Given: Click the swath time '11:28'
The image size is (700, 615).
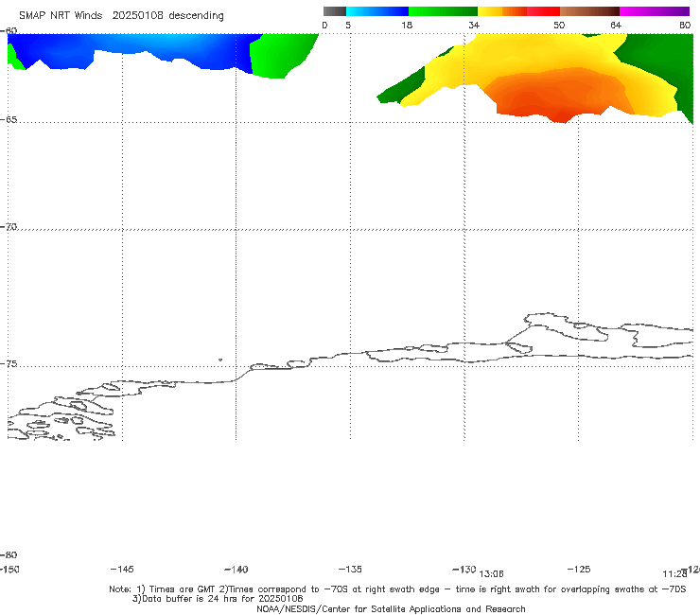Looking at the screenshot, I should click(x=674, y=574).
